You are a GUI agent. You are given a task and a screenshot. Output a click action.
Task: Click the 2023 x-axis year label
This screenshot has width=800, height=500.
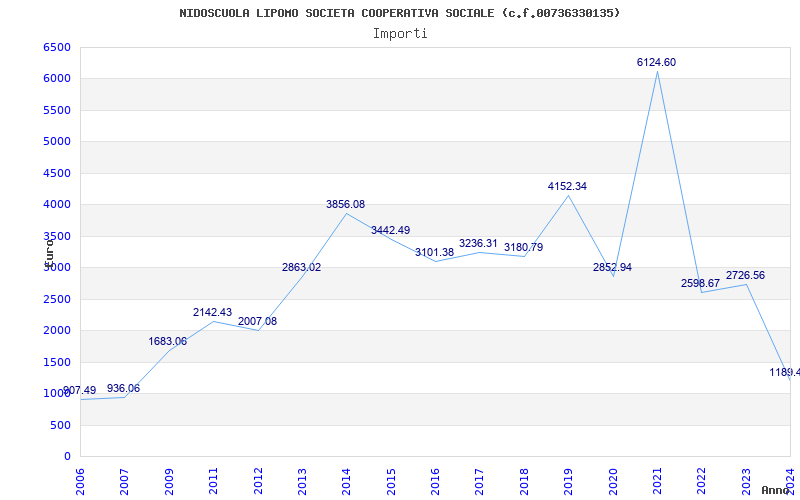746,482
